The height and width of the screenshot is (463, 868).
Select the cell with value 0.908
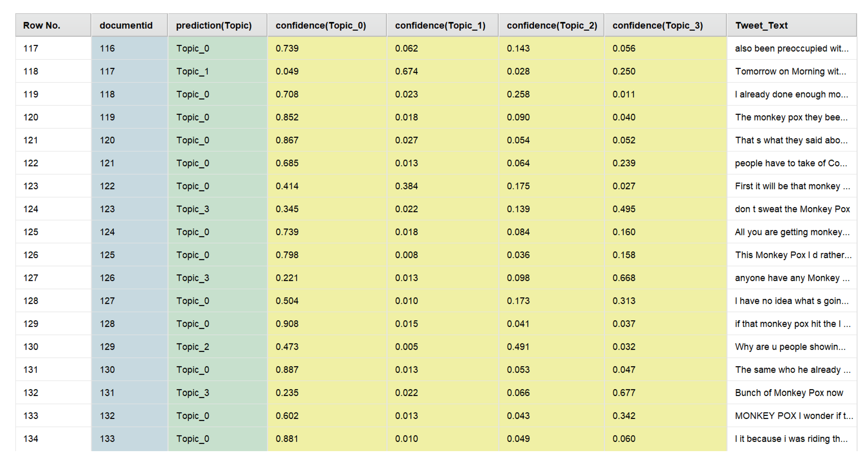pos(287,324)
